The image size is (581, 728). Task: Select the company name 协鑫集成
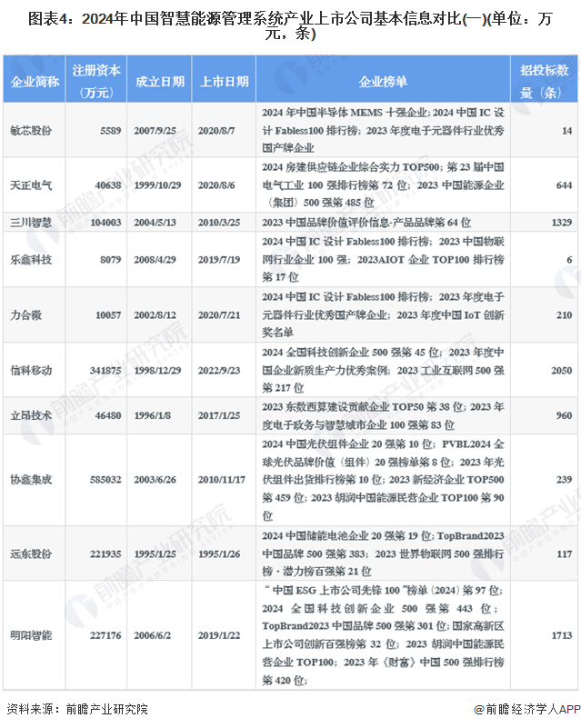point(31,480)
